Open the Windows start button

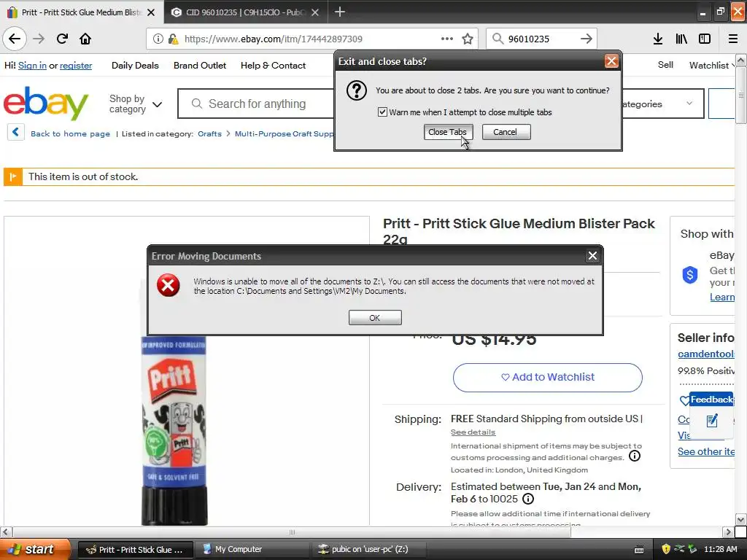(36, 549)
